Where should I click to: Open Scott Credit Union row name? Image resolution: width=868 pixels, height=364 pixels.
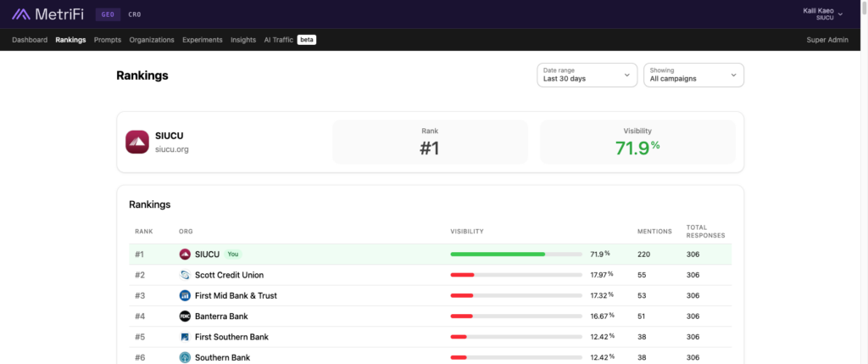click(x=229, y=275)
